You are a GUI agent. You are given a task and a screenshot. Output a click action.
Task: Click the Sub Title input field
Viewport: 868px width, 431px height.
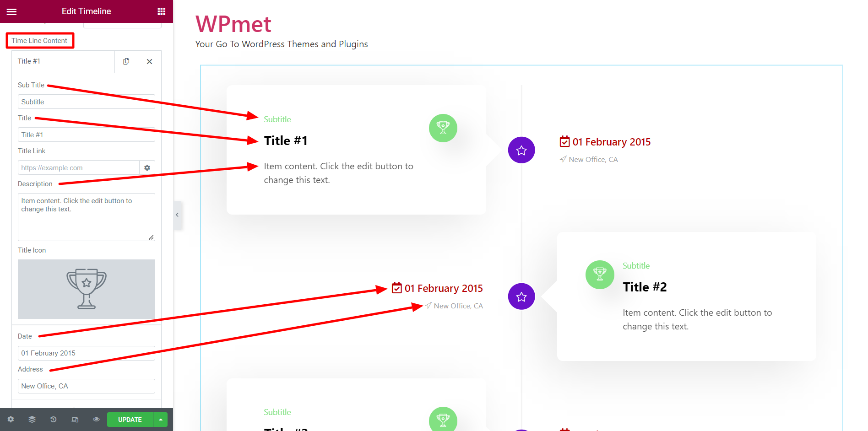tap(86, 102)
